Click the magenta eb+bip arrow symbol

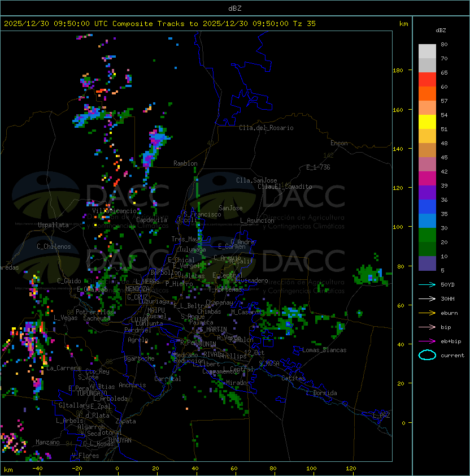click(427, 341)
